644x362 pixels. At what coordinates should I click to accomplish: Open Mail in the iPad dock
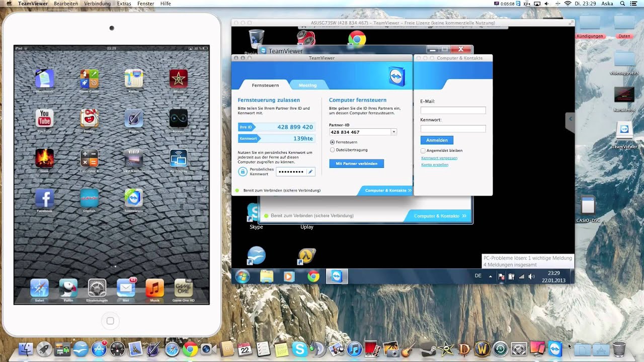click(126, 288)
